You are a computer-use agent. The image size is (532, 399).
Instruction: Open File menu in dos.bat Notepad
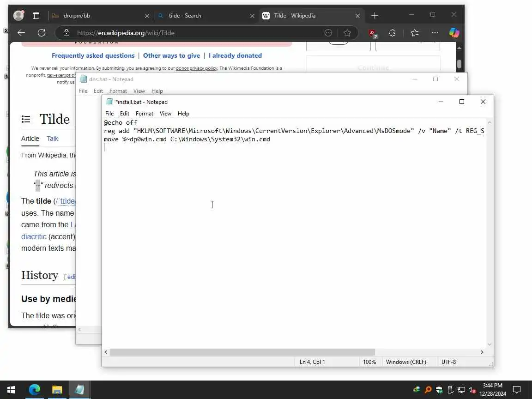[83, 91]
